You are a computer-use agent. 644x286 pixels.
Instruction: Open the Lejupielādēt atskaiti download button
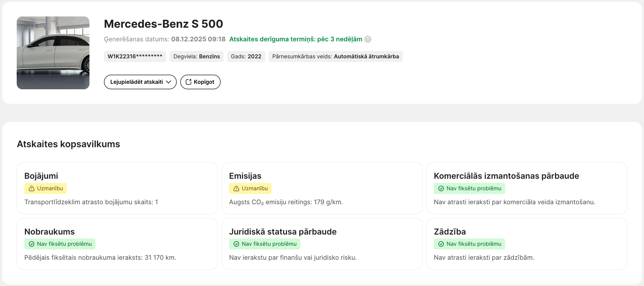point(140,82)
